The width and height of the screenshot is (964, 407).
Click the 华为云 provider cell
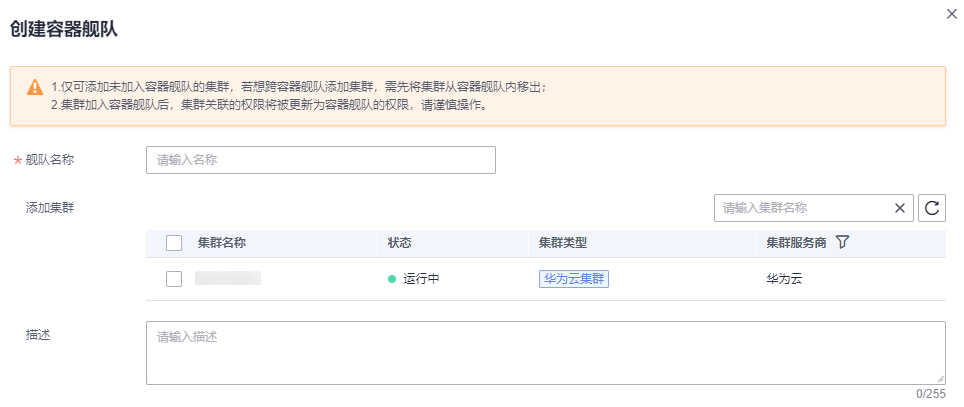[784, 279]
